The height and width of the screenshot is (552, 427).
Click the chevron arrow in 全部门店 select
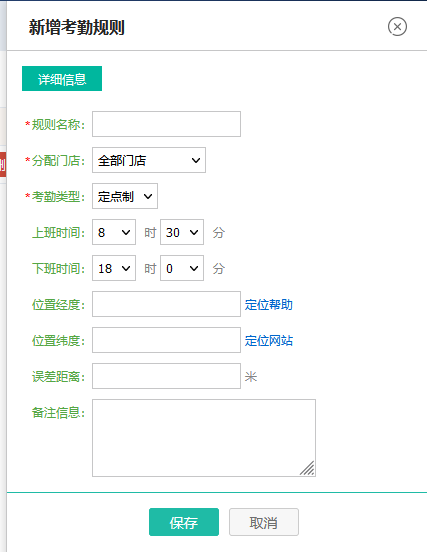(x=196, y=161)
